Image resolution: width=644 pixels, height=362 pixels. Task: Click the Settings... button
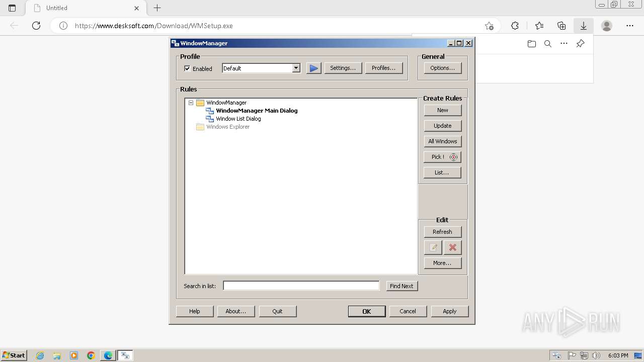(x=343, y=68)
